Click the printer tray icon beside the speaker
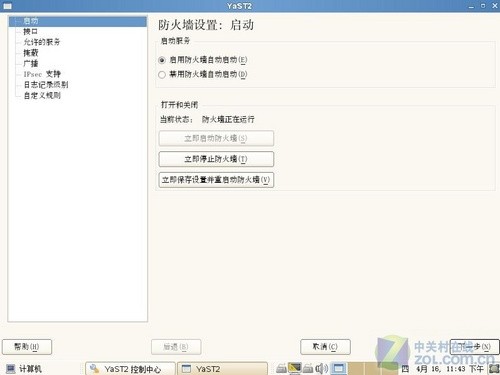Screen dimensions: 500x375 308,369
